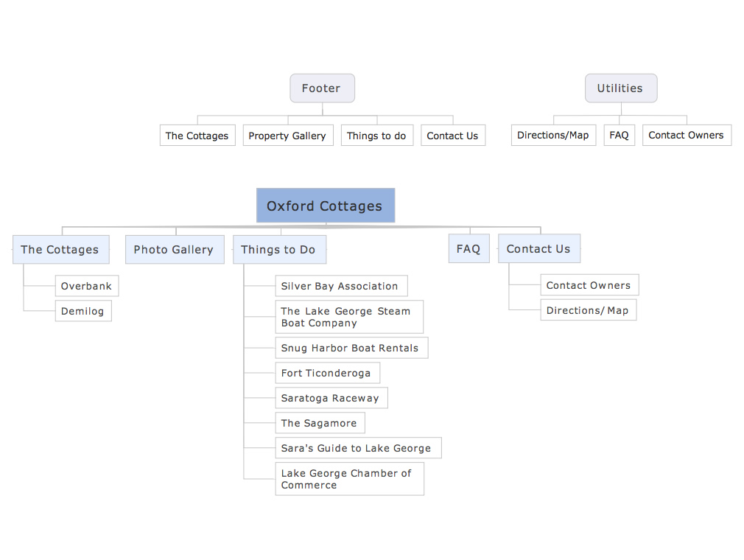Select the Overbank subtopic
Screen dimensions: 744x560
(x=87, y=286)
